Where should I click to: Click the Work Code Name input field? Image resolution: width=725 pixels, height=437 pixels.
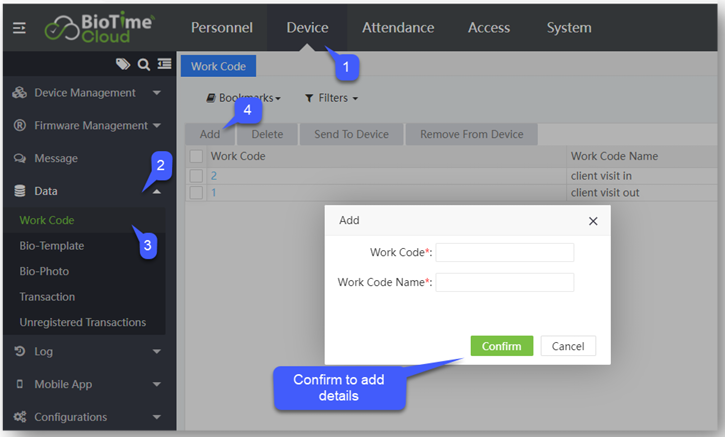click(505, 283)
